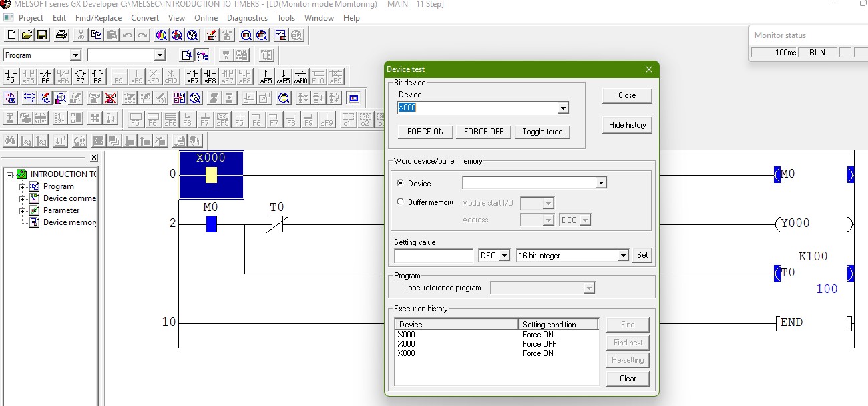The height and width of the screenshot is (406, 868).
Task: Click the Print icon in the toolbar
Action: [x=61, y=35]
